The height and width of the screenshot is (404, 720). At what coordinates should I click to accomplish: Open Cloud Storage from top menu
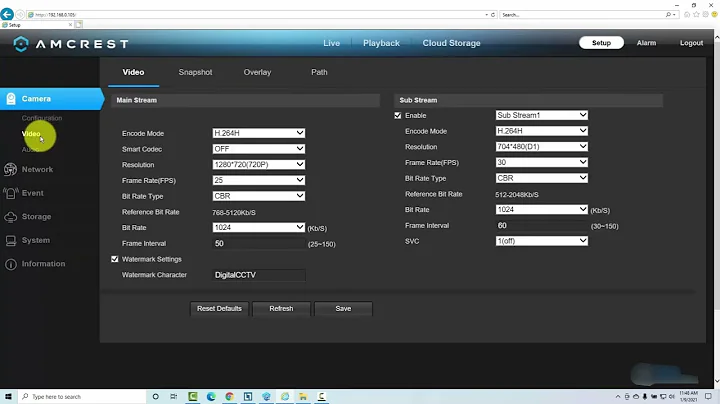pyautogui.click(x=451, y=43)
